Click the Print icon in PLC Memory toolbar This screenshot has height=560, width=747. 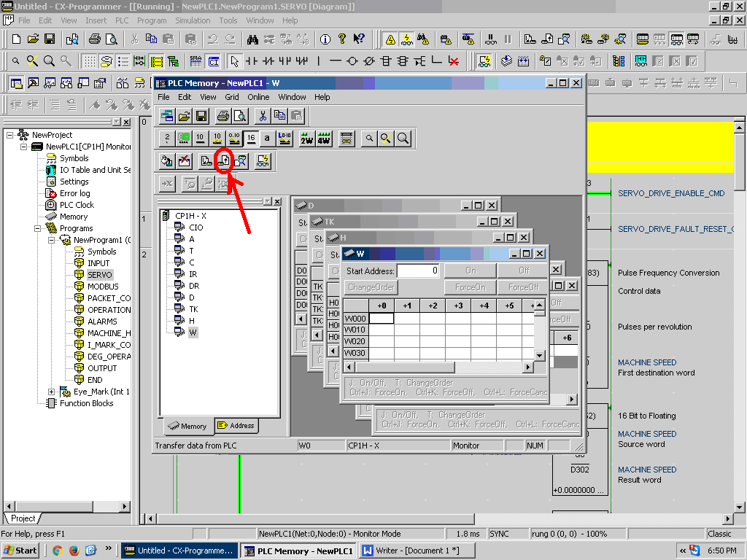tap(223, 116)
